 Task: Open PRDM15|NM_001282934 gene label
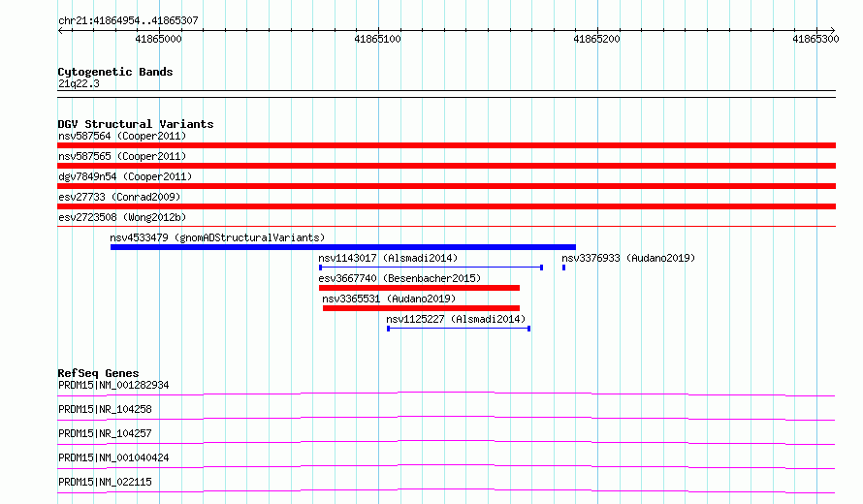click(x=113, y=385)
